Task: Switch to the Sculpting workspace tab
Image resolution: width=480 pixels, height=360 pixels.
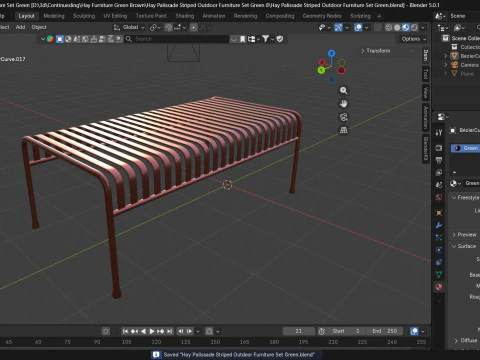Action: click(x=84, y=16)
